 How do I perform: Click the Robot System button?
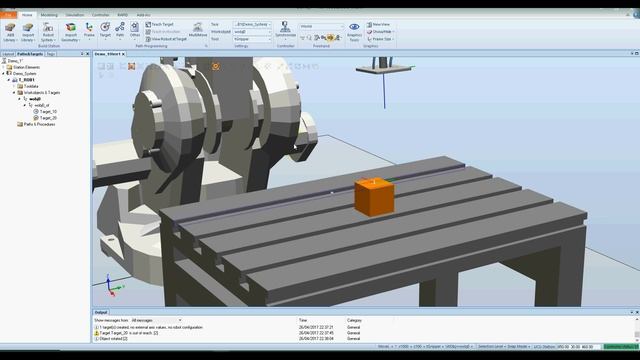click(48, 32)
